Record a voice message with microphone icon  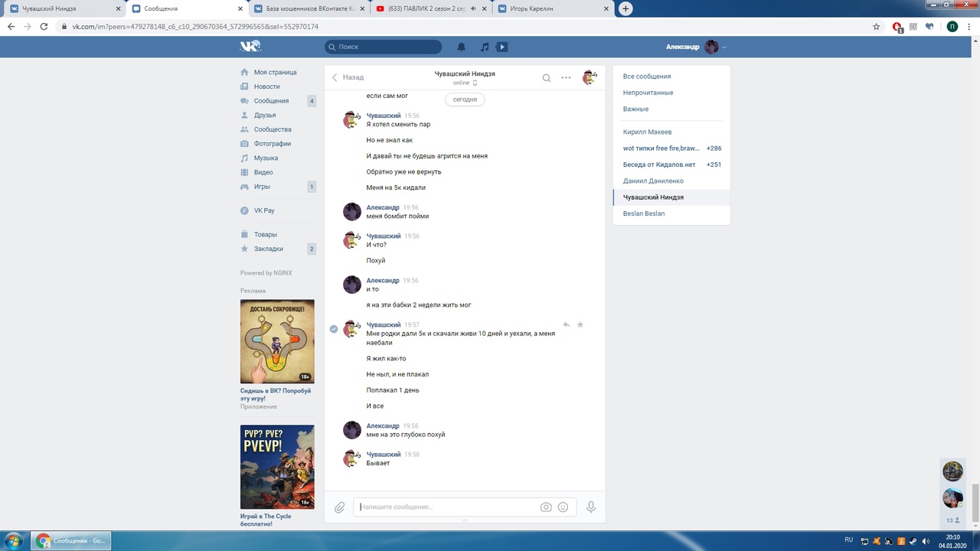[x=591, y=507]
